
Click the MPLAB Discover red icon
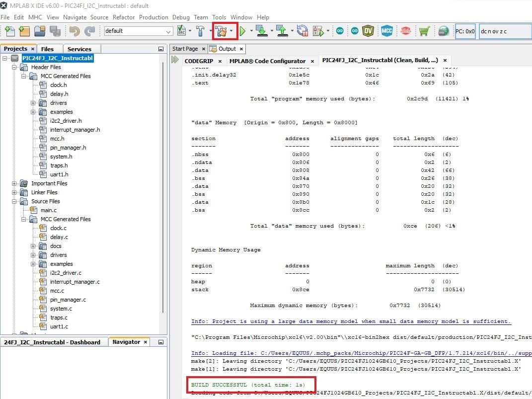click(406, 31)
